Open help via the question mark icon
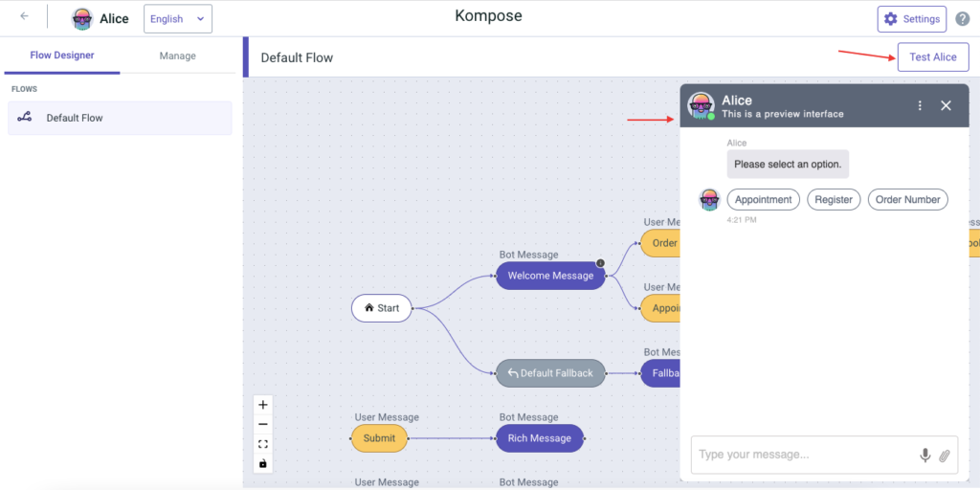This screenshot has height=490, width=980. tap(963, 19)
